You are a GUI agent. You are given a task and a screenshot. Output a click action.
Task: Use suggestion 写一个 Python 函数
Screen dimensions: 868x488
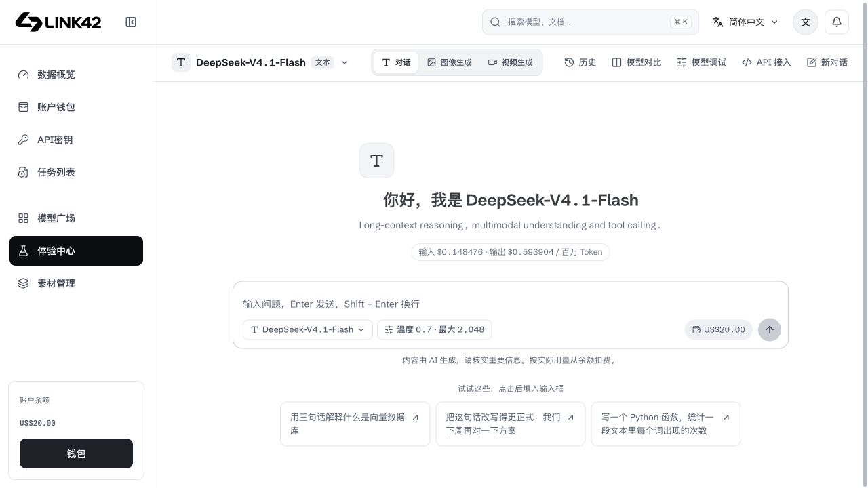pos(666,424)
